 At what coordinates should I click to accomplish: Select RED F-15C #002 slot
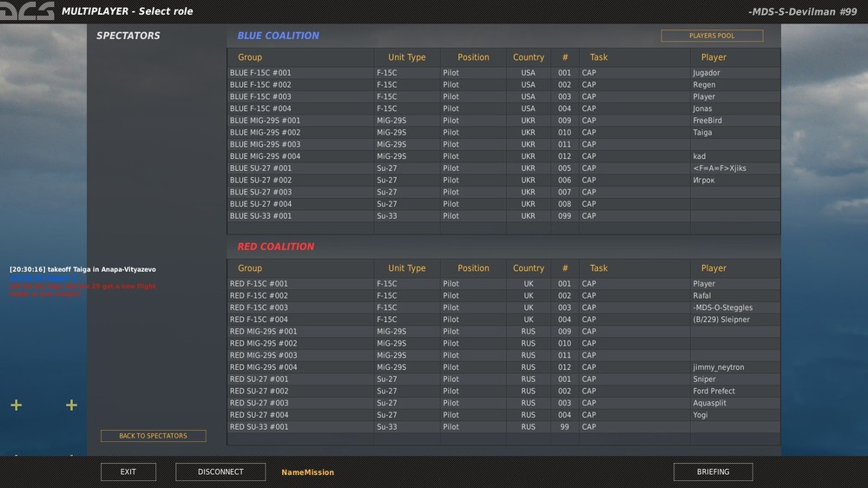503,296
